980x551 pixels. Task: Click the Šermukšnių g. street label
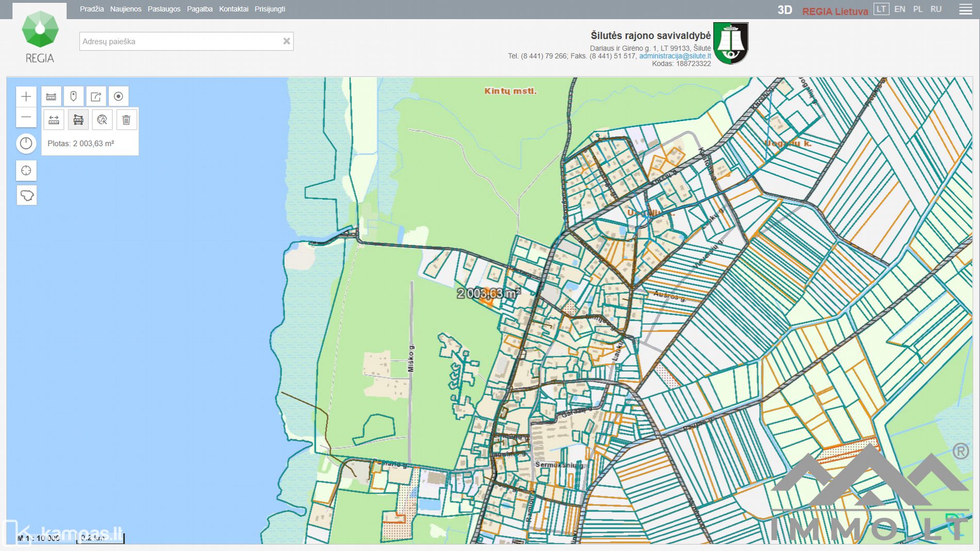pos(560,465)
